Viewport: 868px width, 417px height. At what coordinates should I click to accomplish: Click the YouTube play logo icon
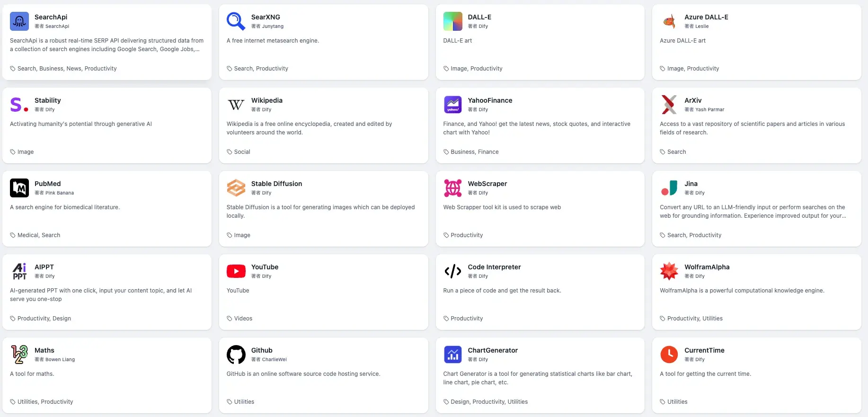point(236,271)
